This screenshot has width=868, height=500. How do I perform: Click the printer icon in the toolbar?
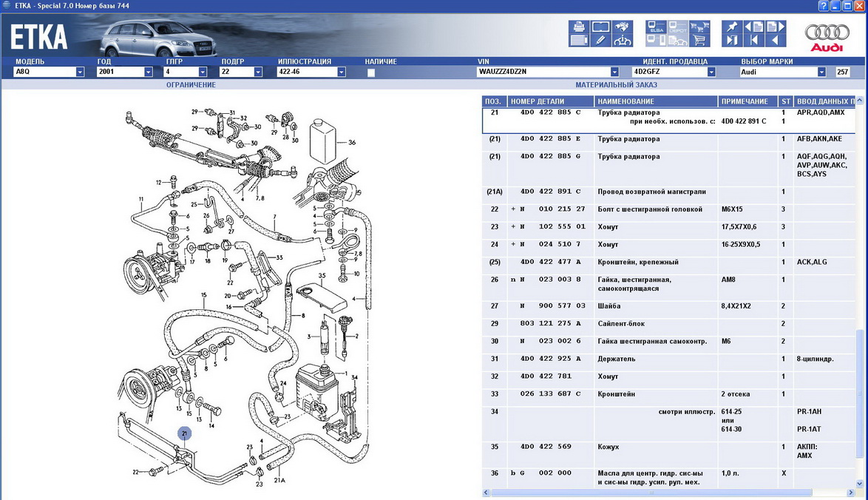pos(579,27)
